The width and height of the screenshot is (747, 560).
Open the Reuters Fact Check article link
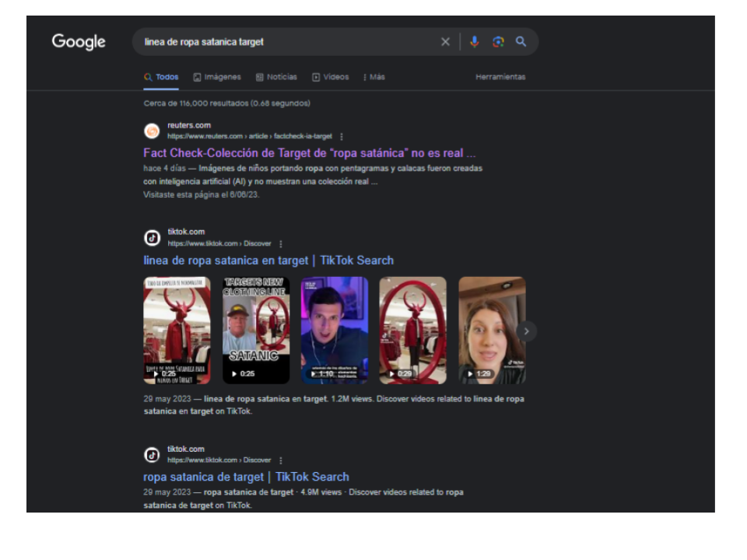click(x=310, y=153)
